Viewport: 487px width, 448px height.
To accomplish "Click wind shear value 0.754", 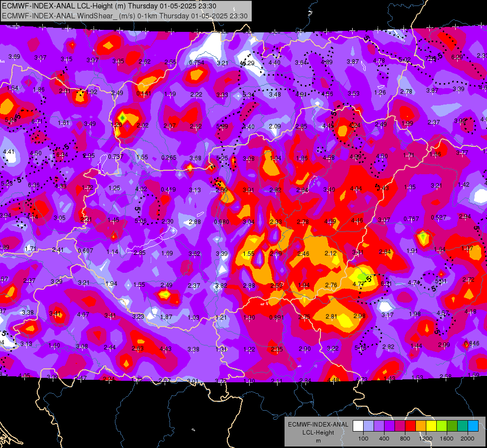I will click(196, 63).
